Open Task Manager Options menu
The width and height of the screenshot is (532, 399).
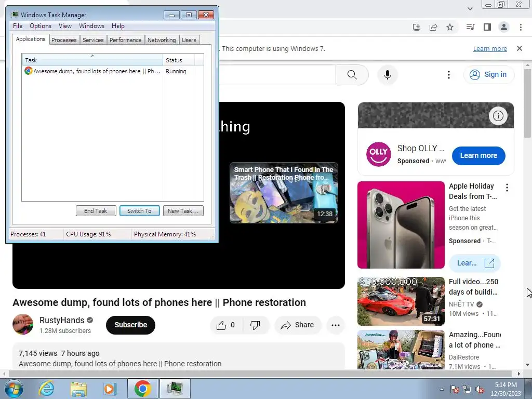coord(41,26)
